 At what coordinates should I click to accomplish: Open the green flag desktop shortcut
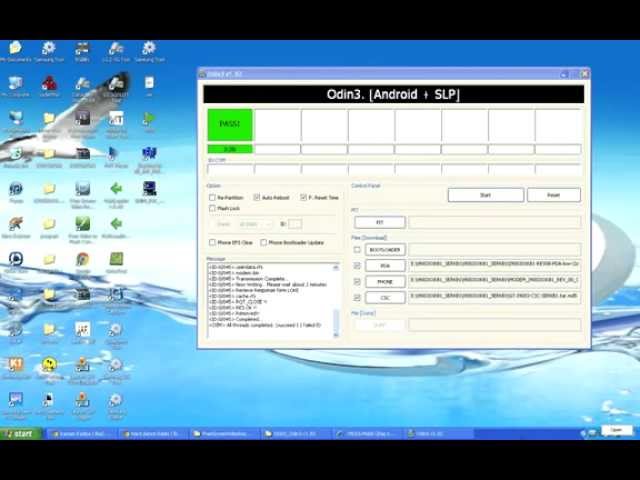[x=149, y=119]
